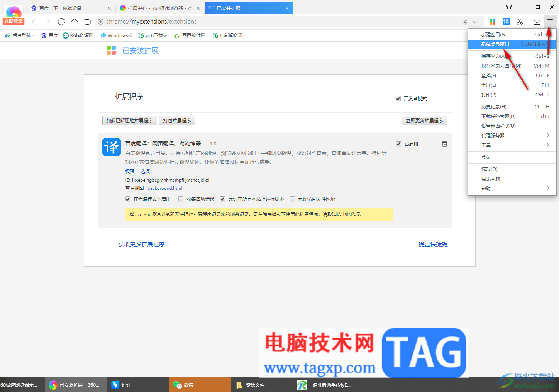Restore the recently closed tab
Image resolution: width=559 pixels, height=392 pixels.
click(x=88, y=22)
